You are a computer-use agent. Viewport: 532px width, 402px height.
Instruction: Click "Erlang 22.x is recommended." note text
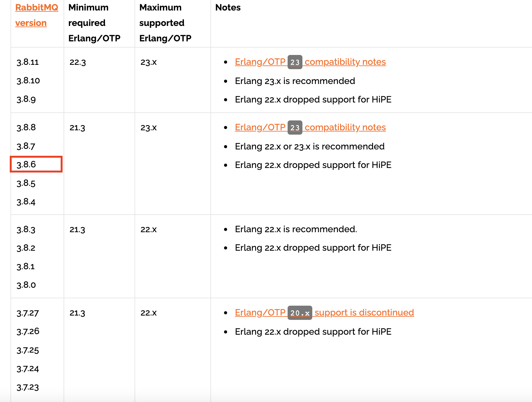296,229
